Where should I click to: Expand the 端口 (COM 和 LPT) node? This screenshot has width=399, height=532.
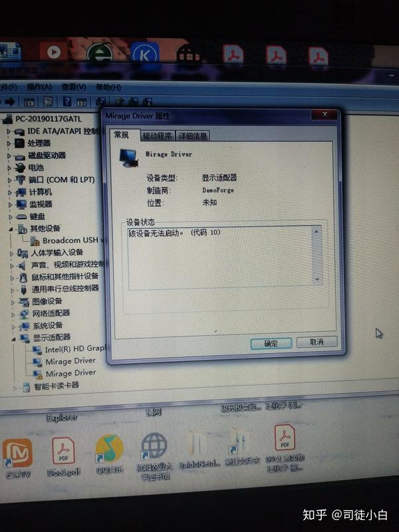coord(10,180)
